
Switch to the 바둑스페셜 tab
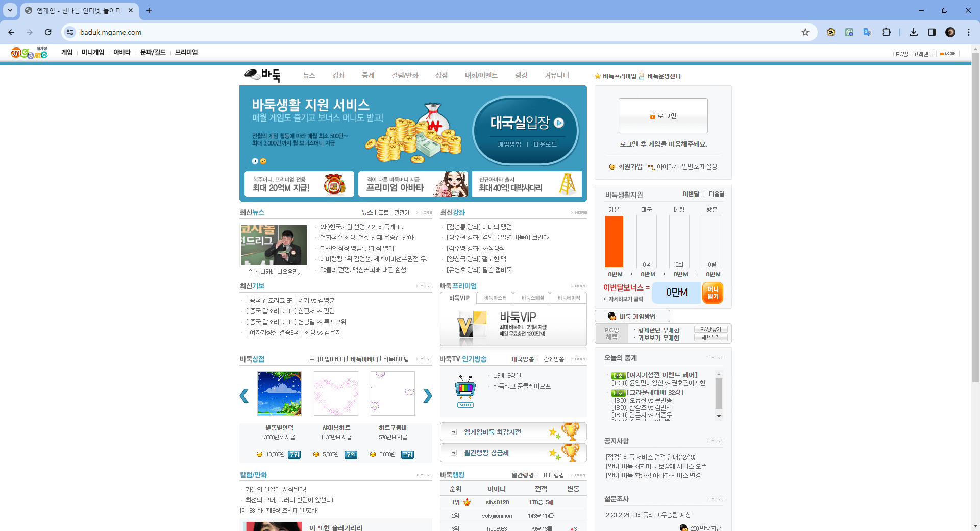pos(532,298)
